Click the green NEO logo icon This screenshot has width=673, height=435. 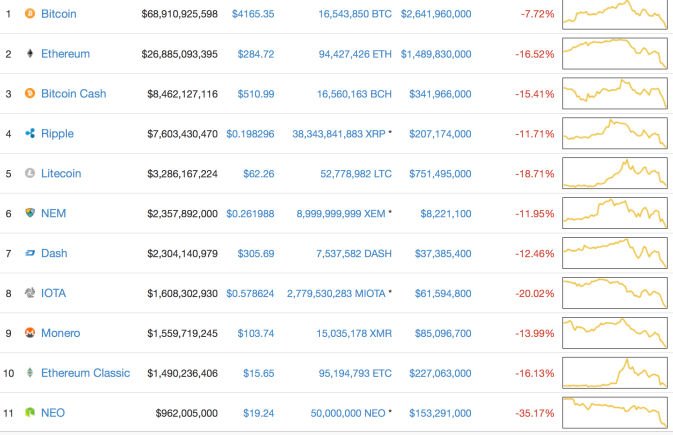pos(30,413)
